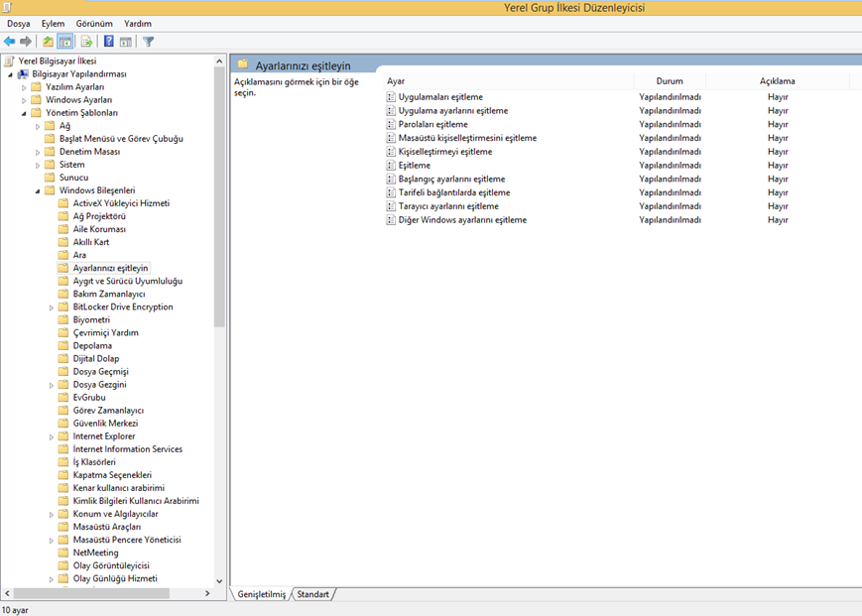The width and height of the screenshot is (862, 616).
Task: Expand the Olay Günlüğü Hizmeti node
Action: tap(52, 579)
